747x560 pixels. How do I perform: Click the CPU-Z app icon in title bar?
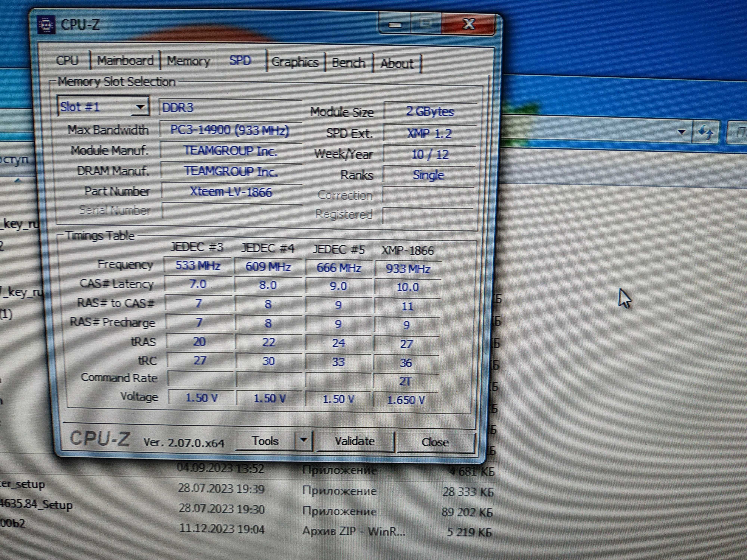point(46,25)
